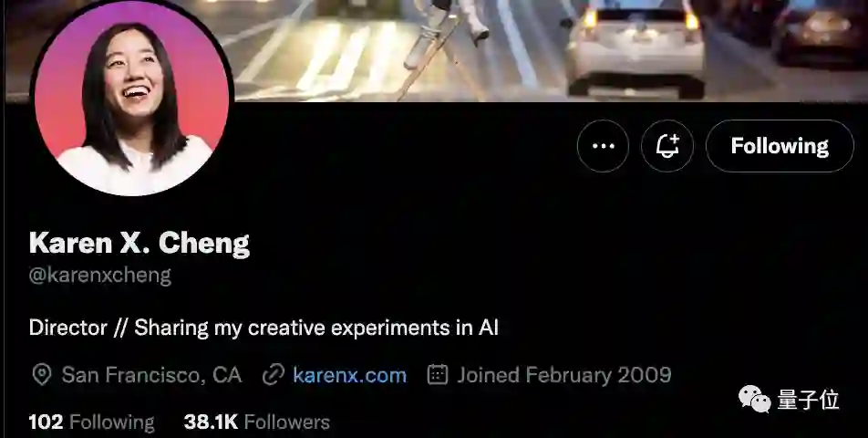This screenshot has width=868, height=438.
Task: Click the Karen X. Cheng display name
Action: (x=139, y=243)
